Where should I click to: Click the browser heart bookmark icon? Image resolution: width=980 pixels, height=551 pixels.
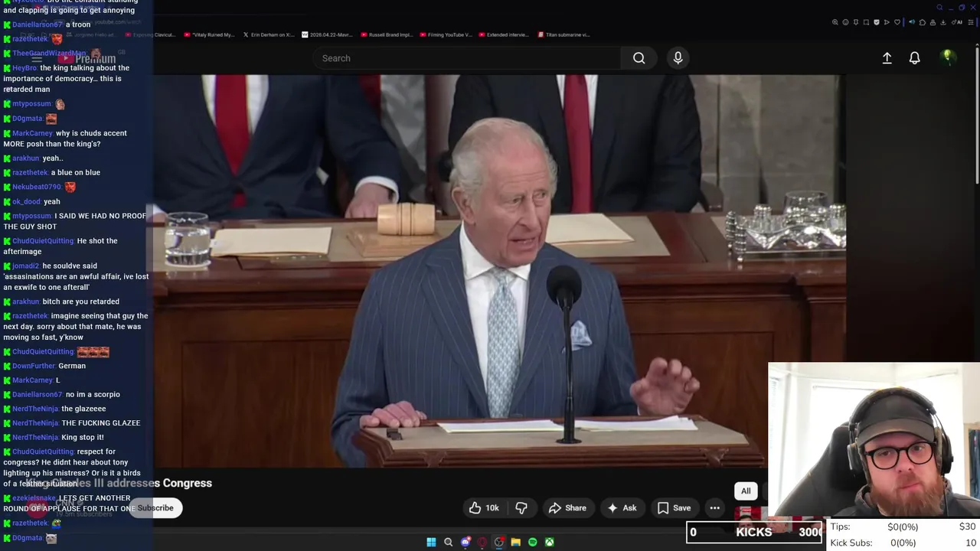[897, 22]
